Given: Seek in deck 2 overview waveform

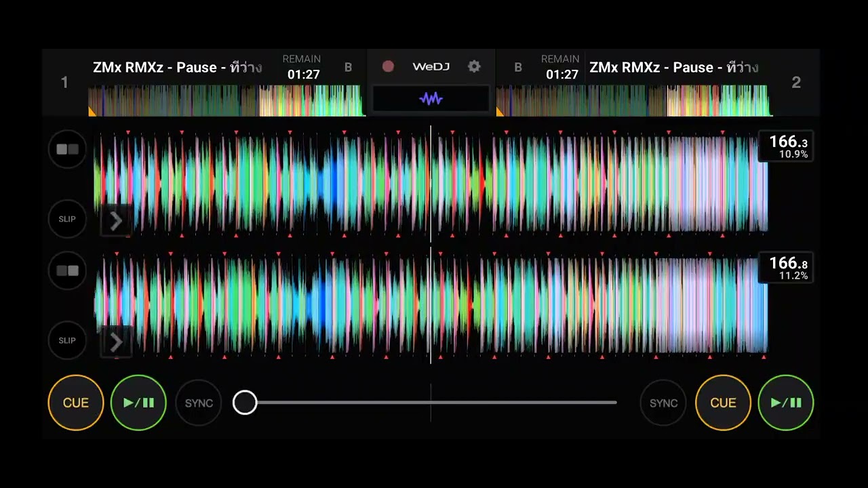Looking at the screenshot, I should click(x=634, y=100).
